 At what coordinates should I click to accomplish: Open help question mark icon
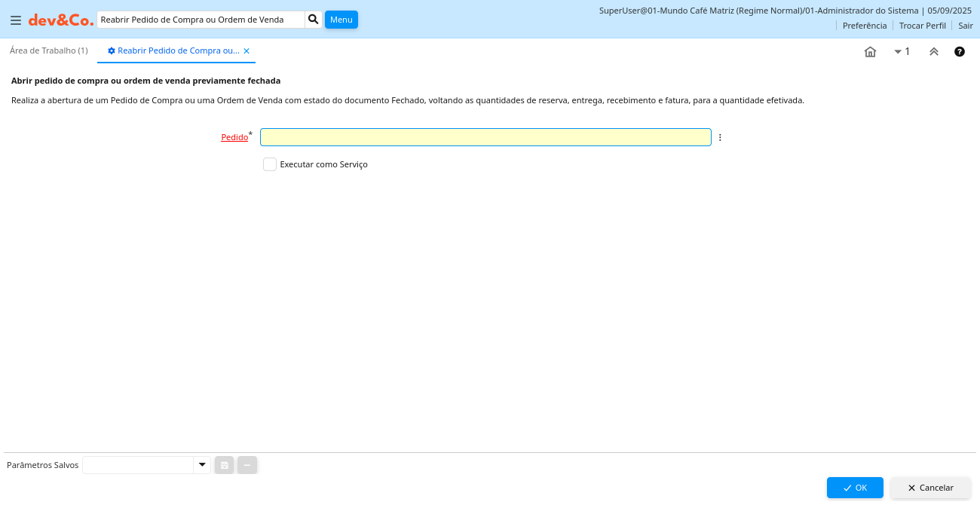pos(959,52)
